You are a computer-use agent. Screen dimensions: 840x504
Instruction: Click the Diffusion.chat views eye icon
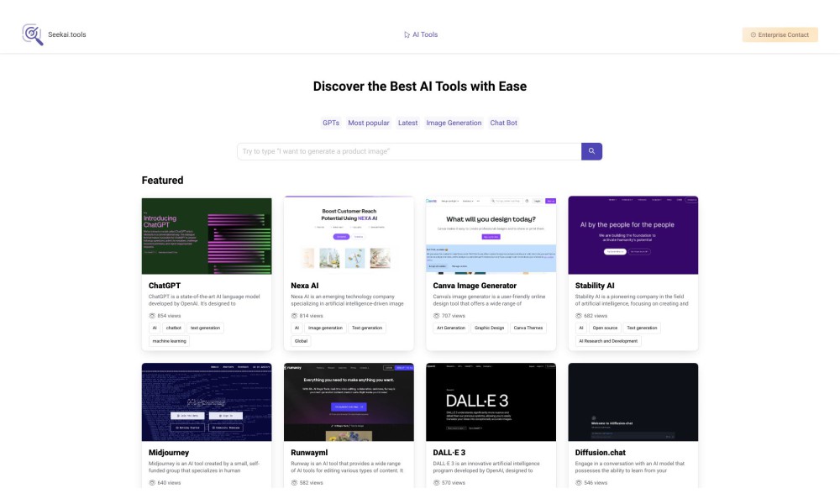tap(579, 482)
